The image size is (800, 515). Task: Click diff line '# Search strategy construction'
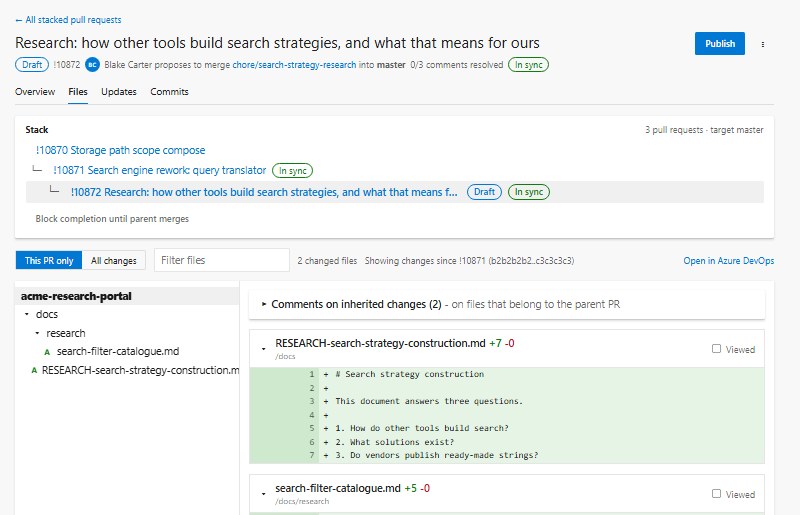[410, 374]
